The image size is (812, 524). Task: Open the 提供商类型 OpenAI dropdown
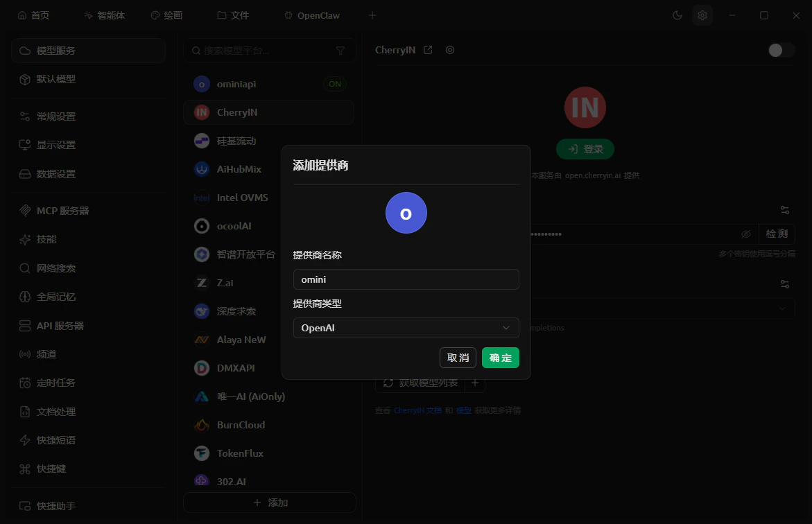tap(406, 328)
